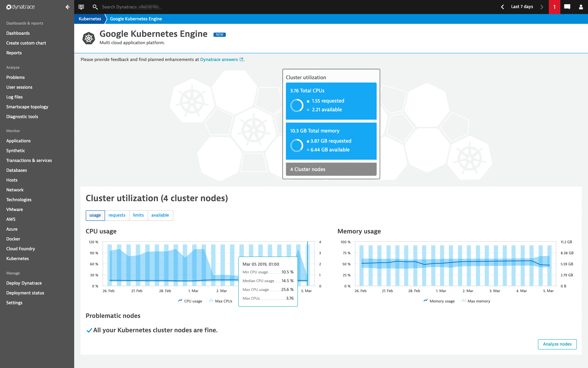Switch to the available tab

click(160, 215)
